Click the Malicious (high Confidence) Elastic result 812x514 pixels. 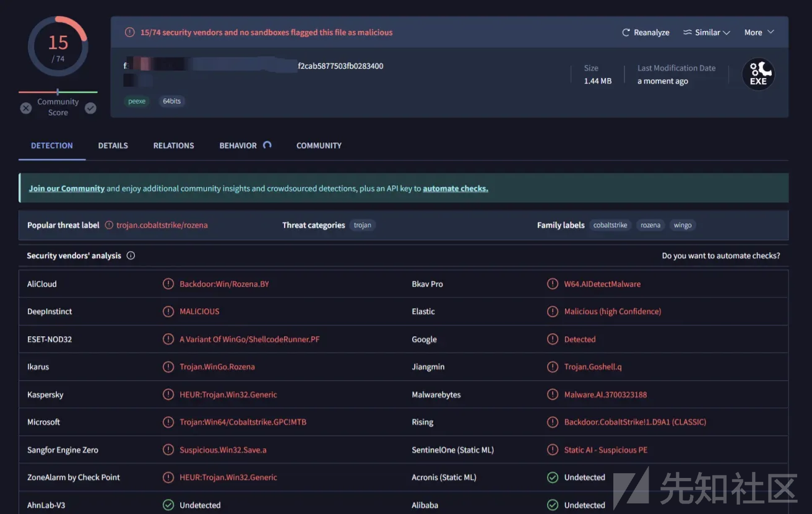613,311
